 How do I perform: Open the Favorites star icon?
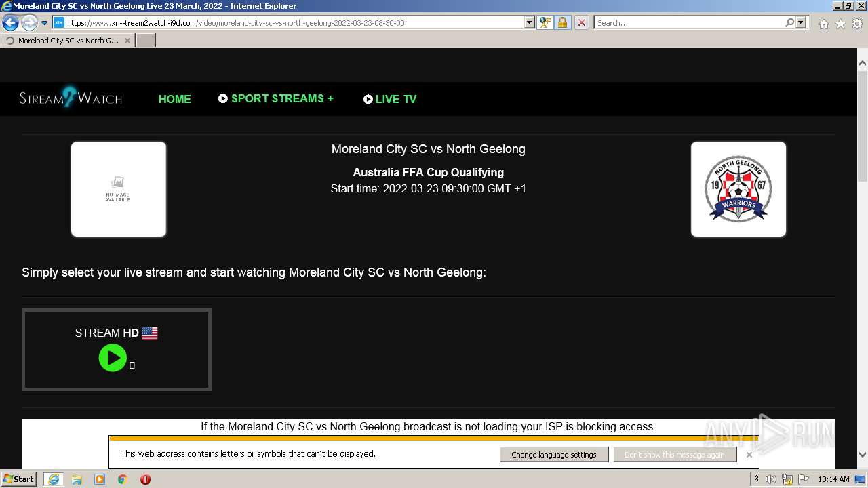coord(840,24)
